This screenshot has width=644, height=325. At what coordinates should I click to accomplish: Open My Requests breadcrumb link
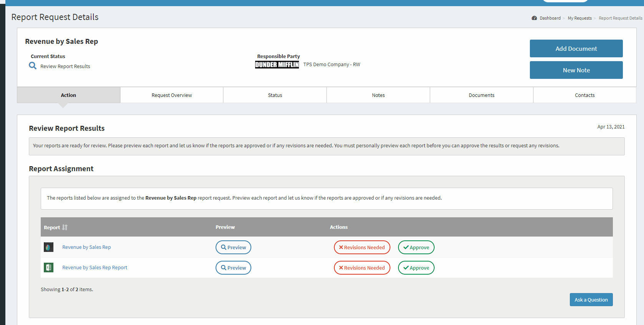tap(579, 18)
